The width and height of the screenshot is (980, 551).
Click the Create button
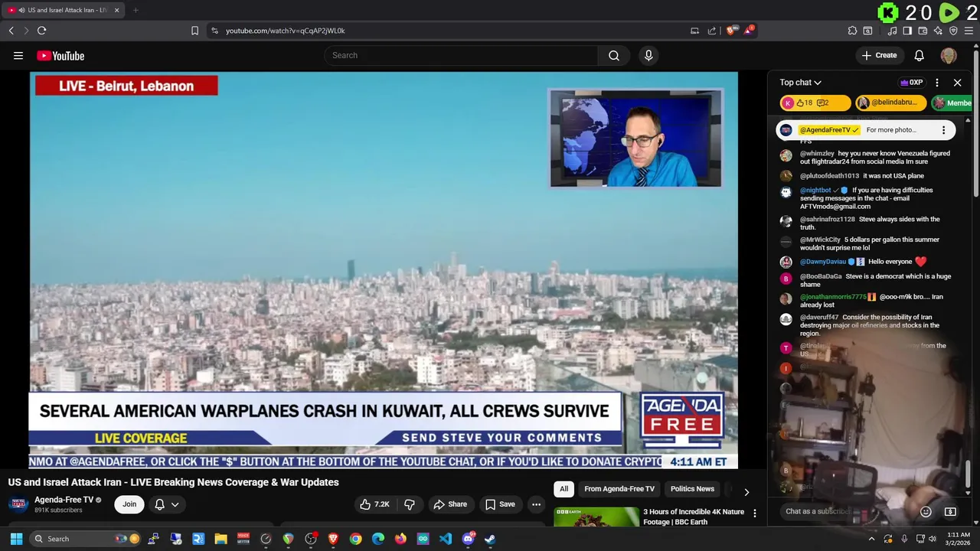click(879, 55)
